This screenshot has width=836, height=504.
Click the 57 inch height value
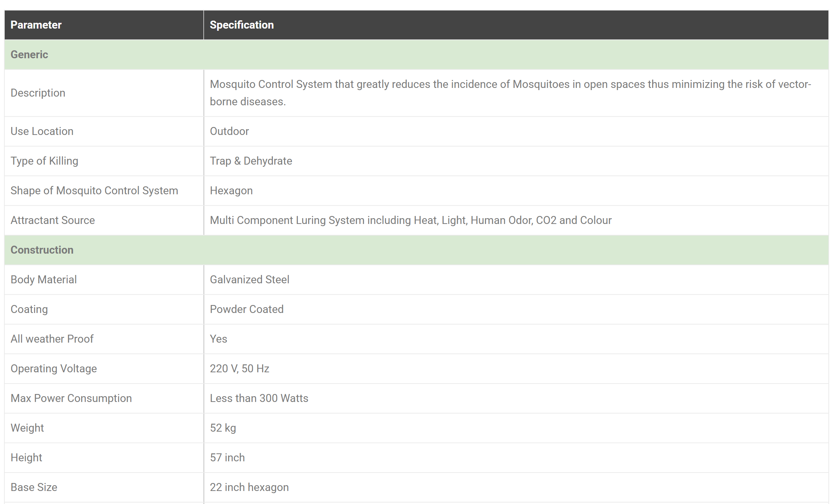click(227, 458)
